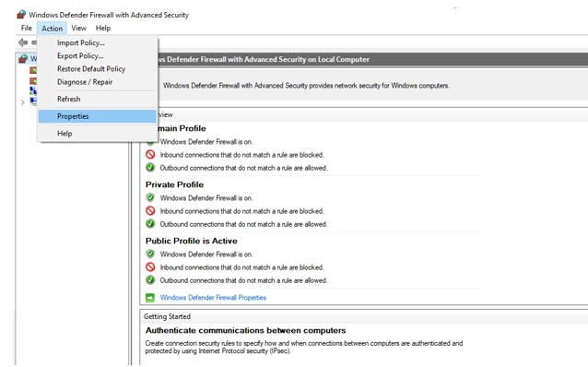Select the lower brick-wall Outbound Rules tree icon
588x367 pixels.
click(33, 80)
